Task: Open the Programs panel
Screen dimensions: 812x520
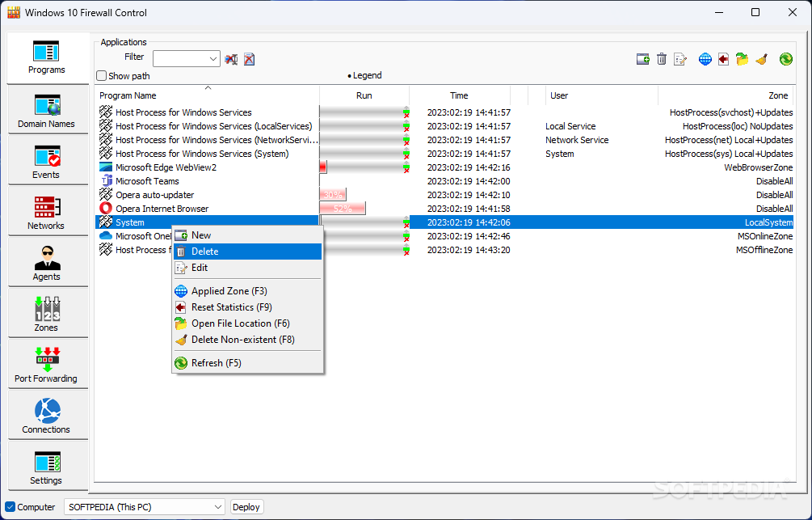Action: pyautogui.click(x=47, y=57)
